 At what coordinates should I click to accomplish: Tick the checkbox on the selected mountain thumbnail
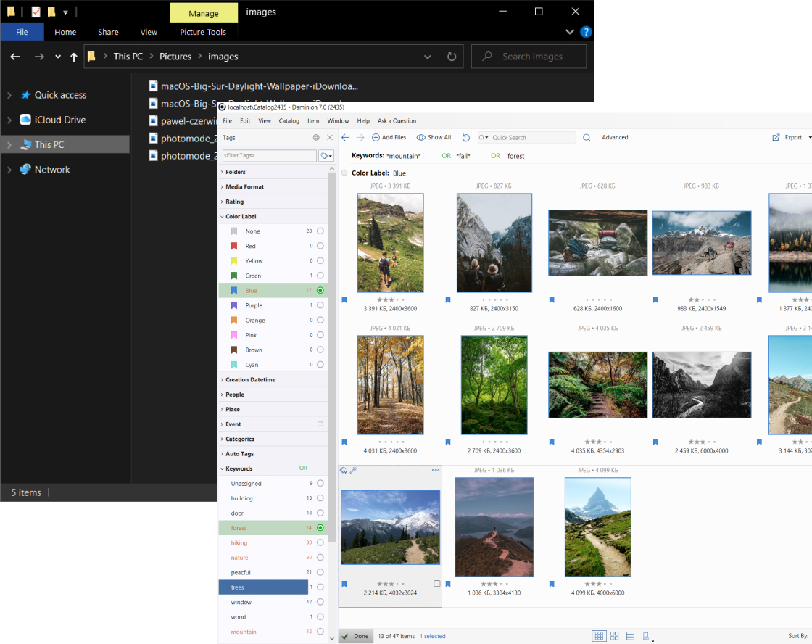436,584
